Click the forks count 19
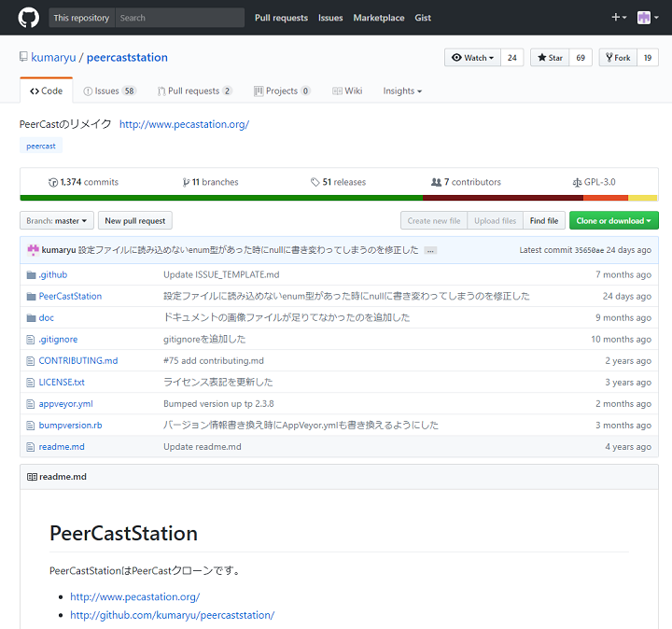The height and width of the screenshot is (629, 672). pyautogui.click(x=648, y=58)
